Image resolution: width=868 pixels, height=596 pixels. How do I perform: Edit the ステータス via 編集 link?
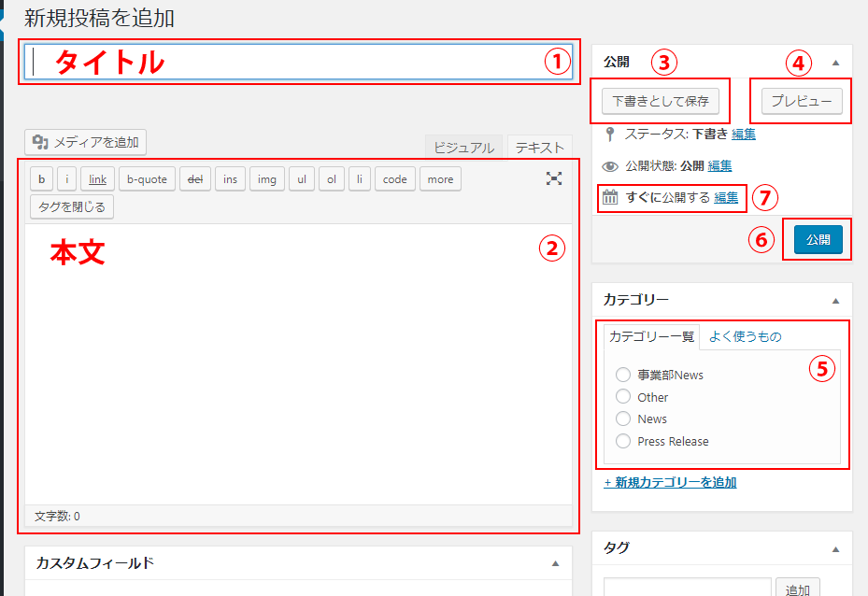point(744,134)
